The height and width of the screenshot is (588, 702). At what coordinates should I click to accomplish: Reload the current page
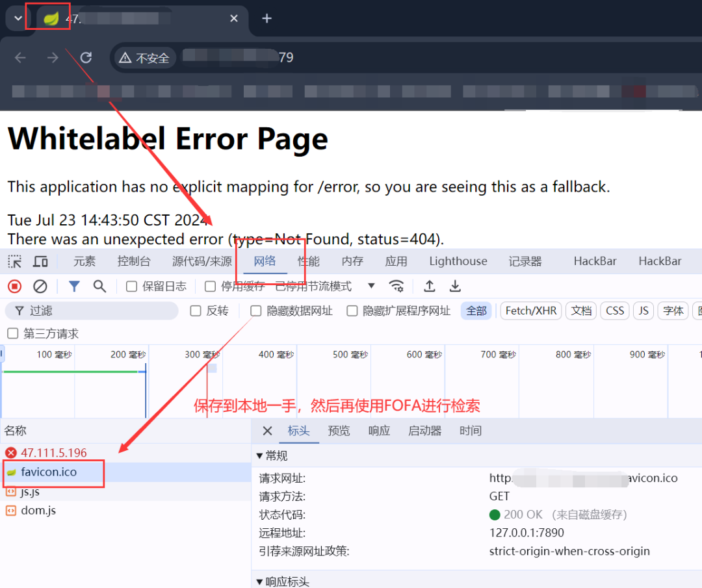coord(86,58)
